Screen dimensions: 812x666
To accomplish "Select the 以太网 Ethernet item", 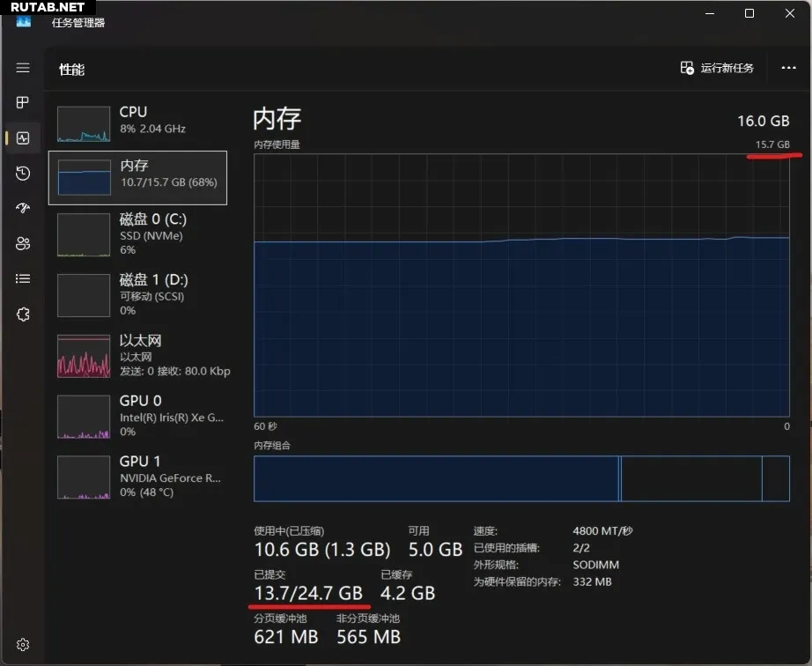I will 137,355.
